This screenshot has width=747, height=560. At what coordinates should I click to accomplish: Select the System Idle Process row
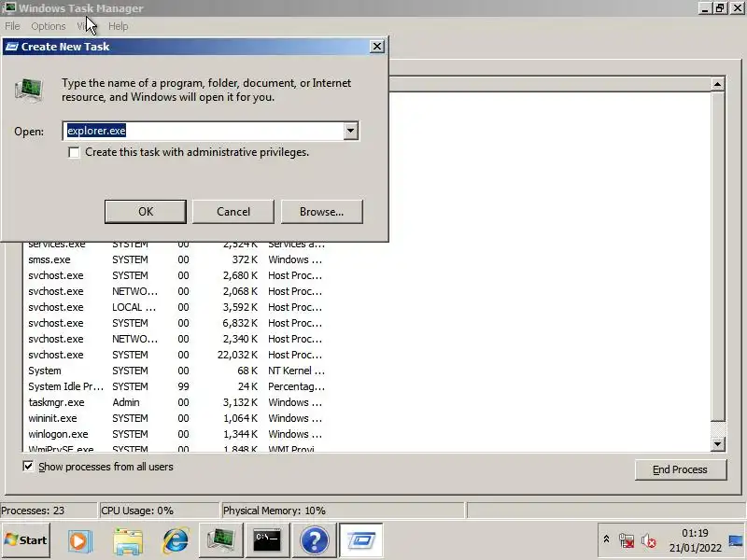click(x=176, y=386)
